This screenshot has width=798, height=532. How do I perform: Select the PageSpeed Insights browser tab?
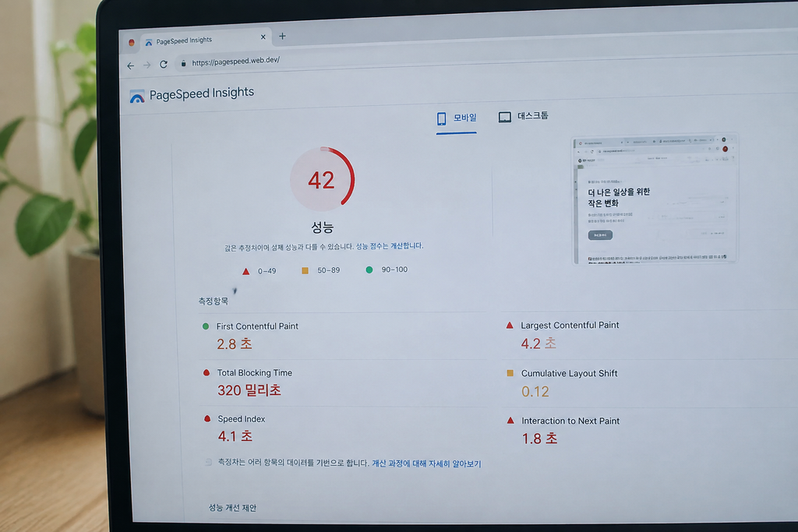tap(206, 40)
